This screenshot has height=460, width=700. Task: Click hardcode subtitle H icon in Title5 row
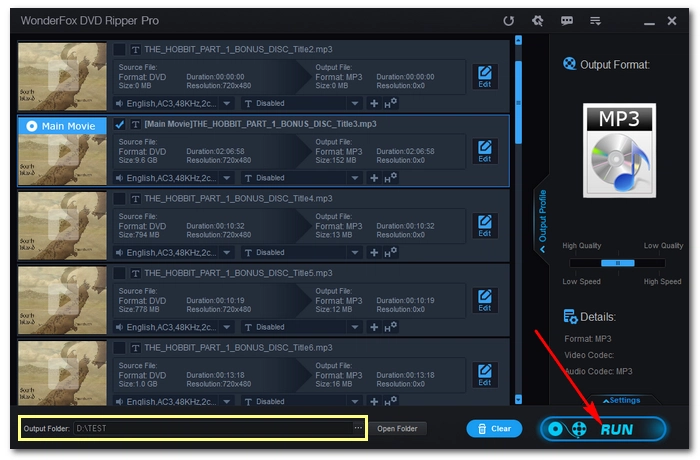coord(390,327)
